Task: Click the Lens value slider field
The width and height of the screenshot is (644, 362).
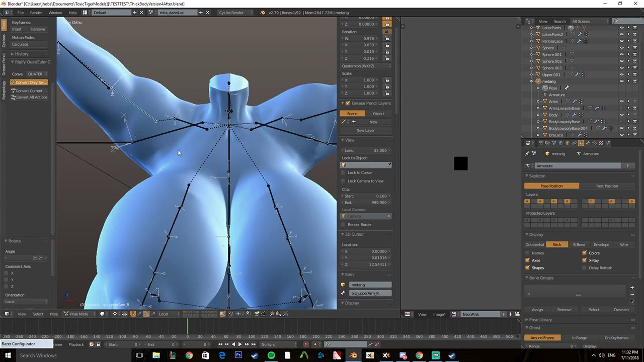Action: [366, 150]
